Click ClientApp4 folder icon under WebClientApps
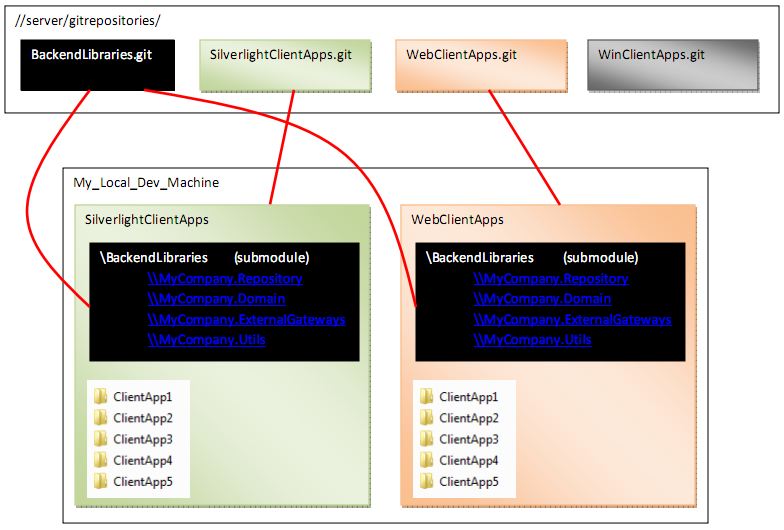The height and width of the screenshot is (530, 784). click(426, 460)
